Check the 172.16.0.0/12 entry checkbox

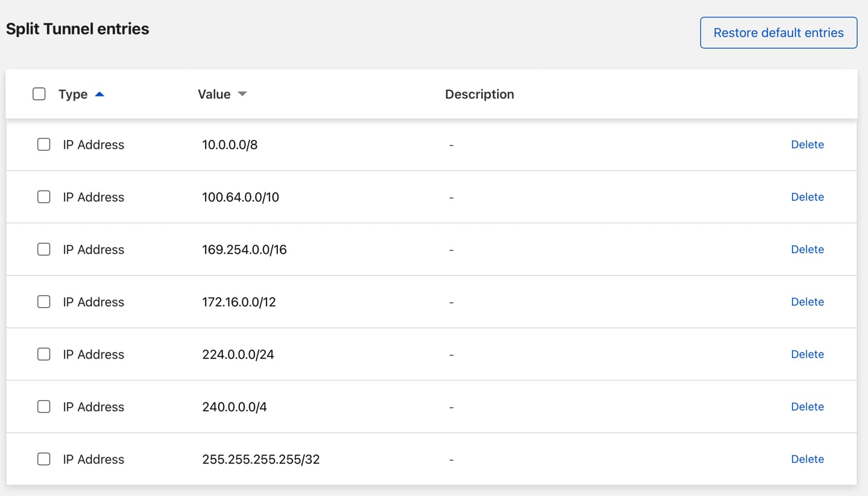pyautogui.click(x=43, y=301)
